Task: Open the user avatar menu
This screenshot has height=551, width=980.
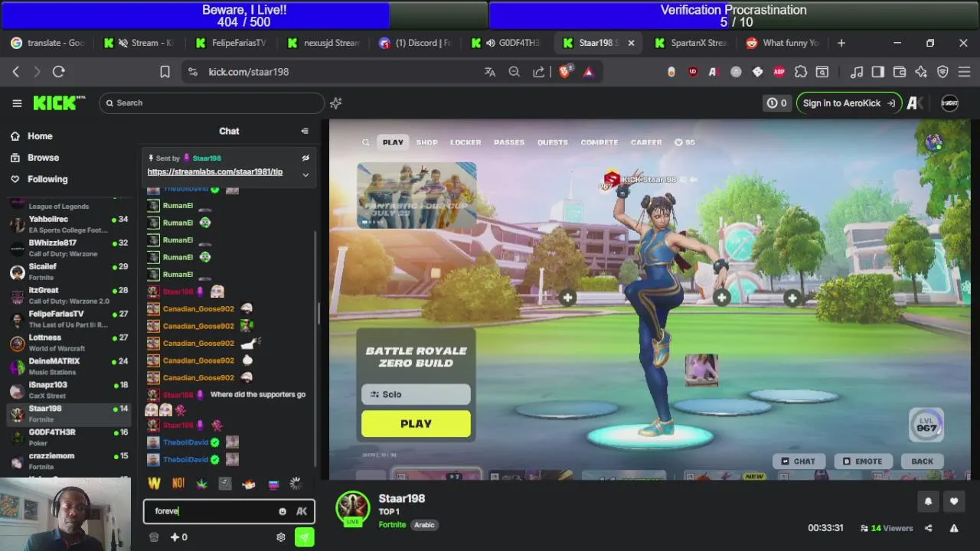Action: (x=949, y=103)
